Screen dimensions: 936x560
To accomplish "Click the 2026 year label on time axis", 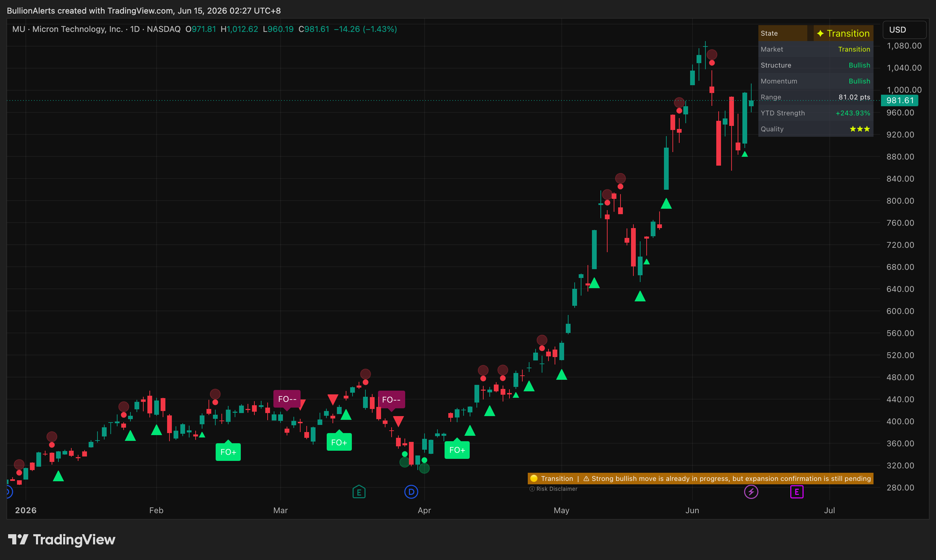I will (x=26, y=510).
